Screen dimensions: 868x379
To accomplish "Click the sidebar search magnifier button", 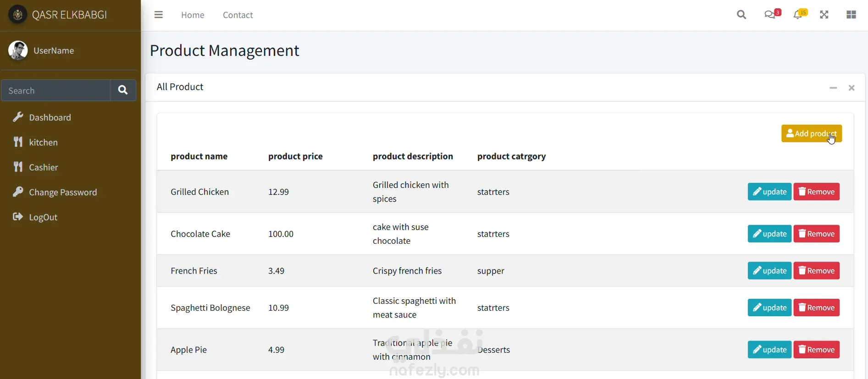I will pyautogui.click(x=123, y=90).
